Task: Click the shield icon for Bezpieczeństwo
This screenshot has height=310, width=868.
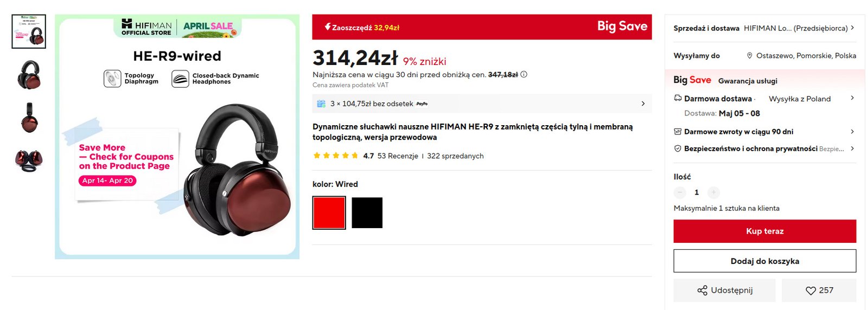Action: tap(678, 148)
